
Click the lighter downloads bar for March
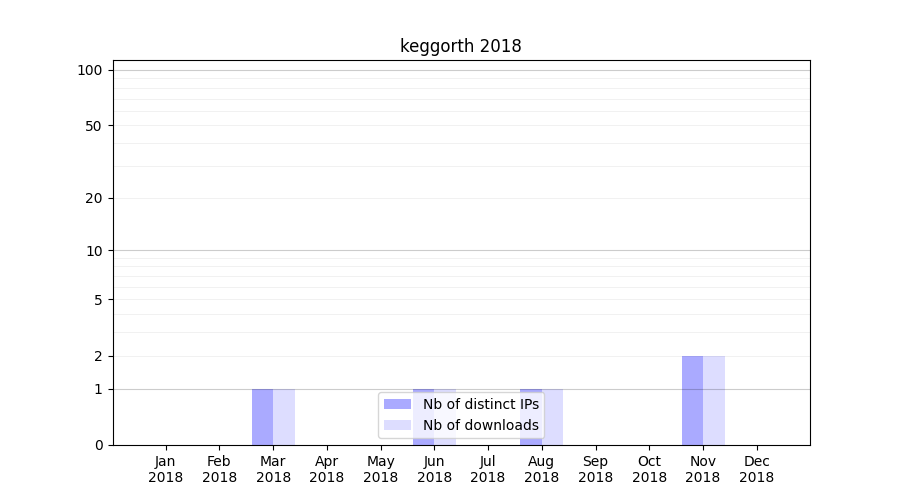coord(284,417)
